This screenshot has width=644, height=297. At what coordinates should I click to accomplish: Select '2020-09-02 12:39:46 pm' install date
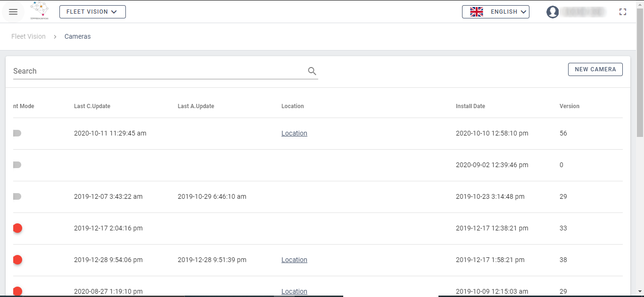pos(492,165)
